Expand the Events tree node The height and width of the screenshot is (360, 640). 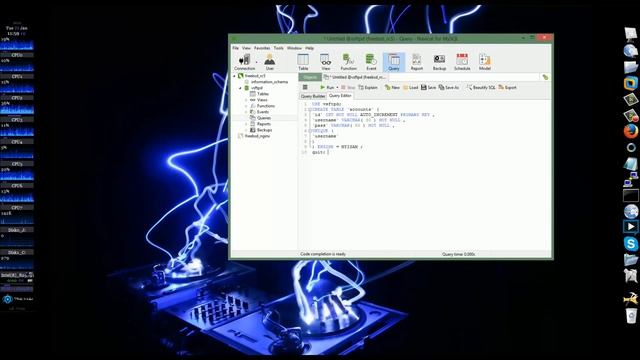246,112
